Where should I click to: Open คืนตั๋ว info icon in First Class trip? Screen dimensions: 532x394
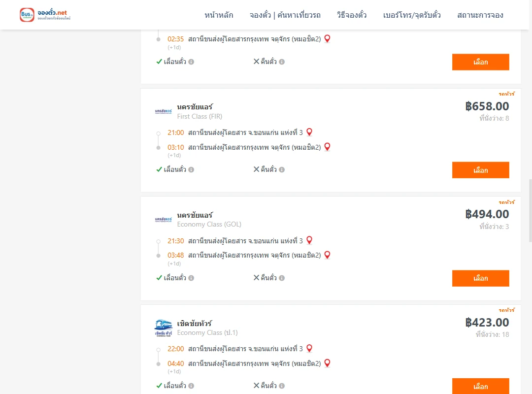(x=282, y=170)
